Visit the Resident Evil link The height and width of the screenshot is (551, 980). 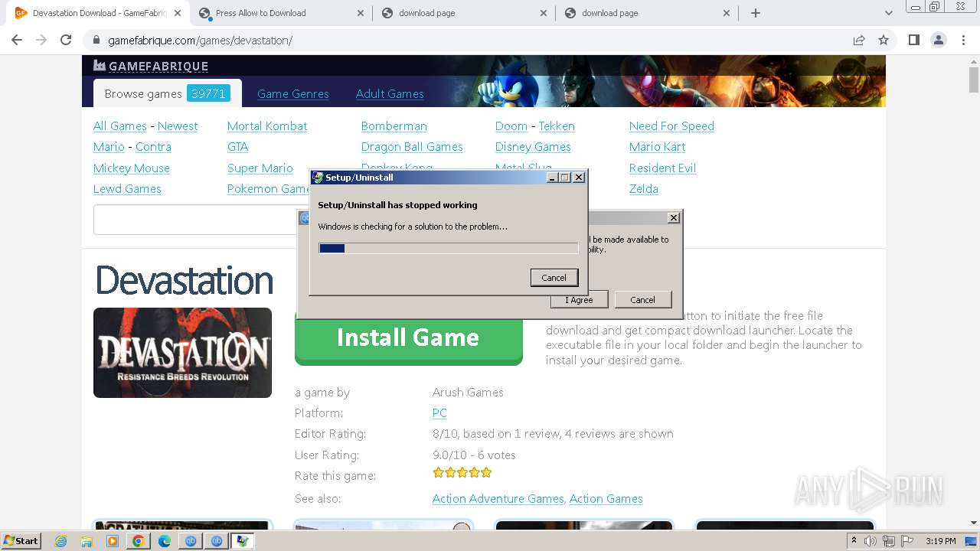(662, 168)
